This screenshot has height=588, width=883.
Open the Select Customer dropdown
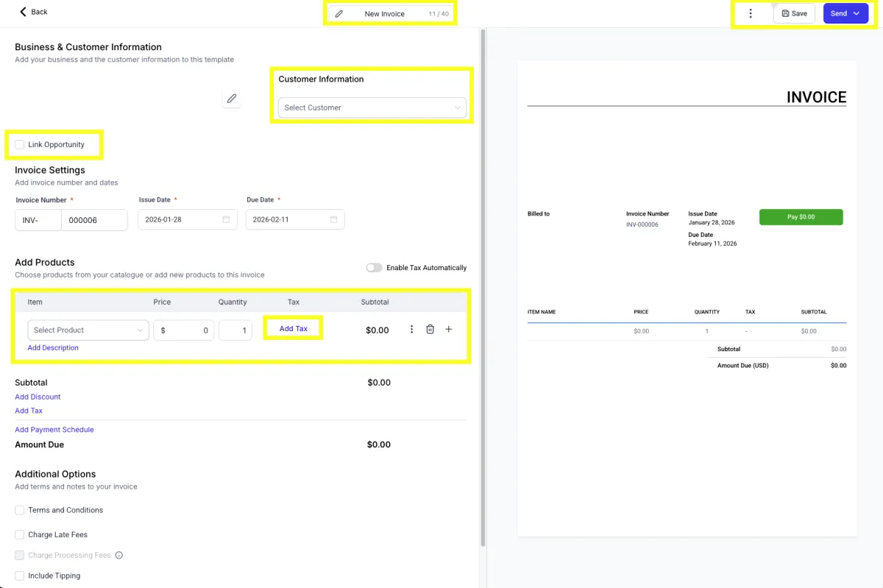point(372,107)
